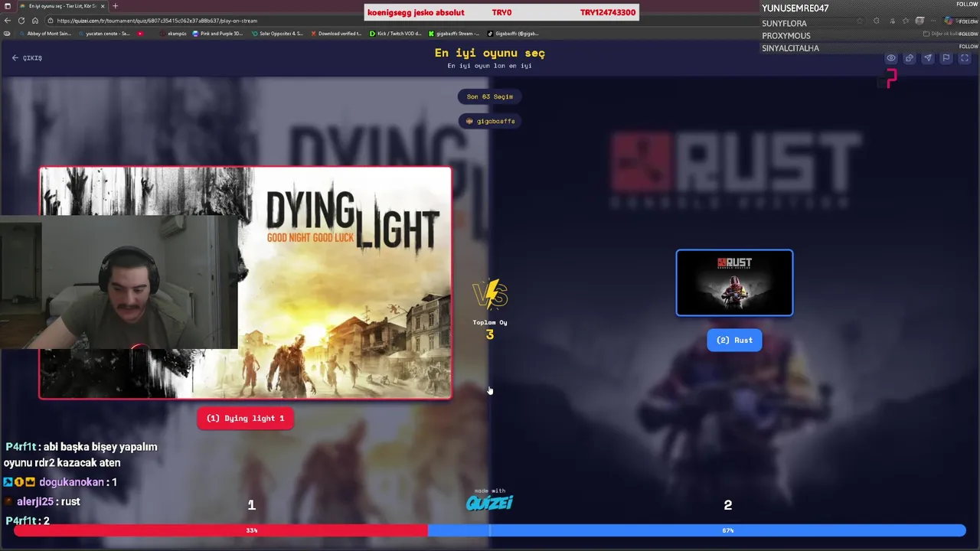Click the VS lightning icon between the cards
Viewport: 980px width, 551px height.
tap(490, 295)
